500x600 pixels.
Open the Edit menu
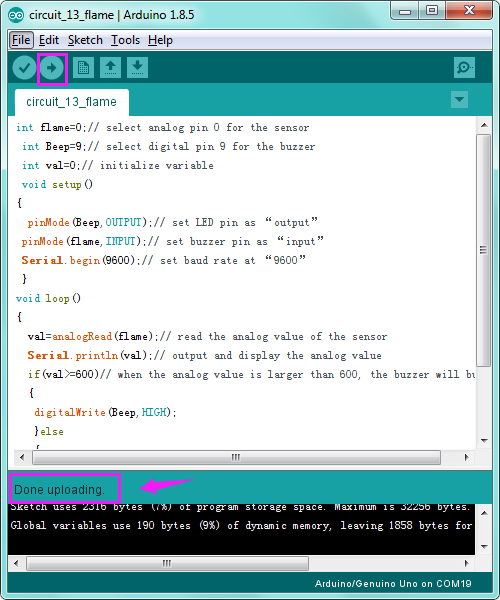[x=49, y=40]
